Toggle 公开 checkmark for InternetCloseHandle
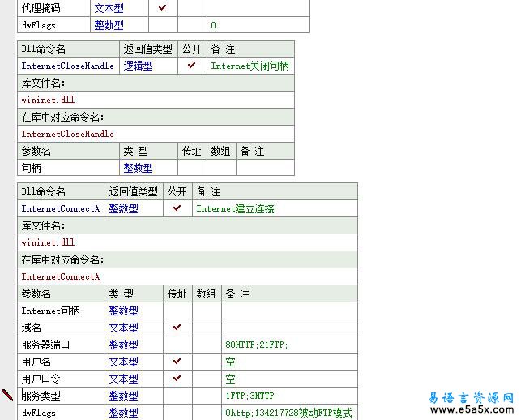Screen dimensions: 521x420 192,65
